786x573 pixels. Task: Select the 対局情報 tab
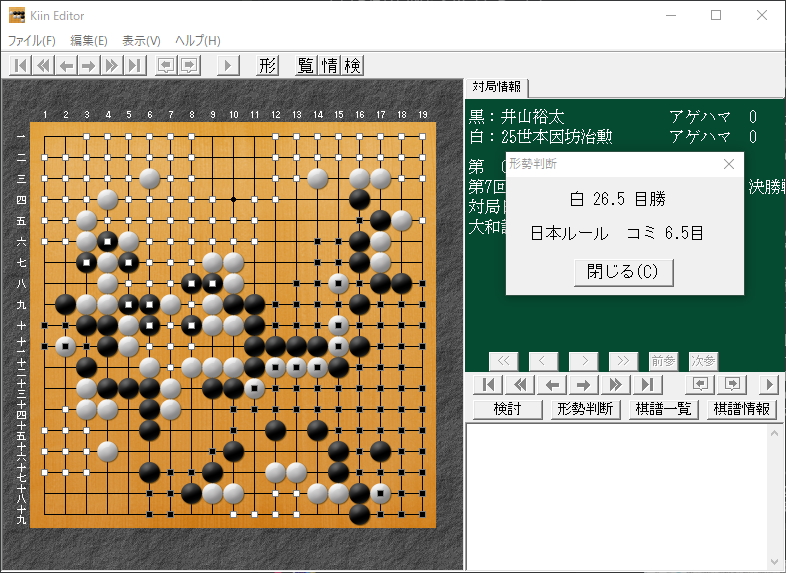click(x=497, y=87)
